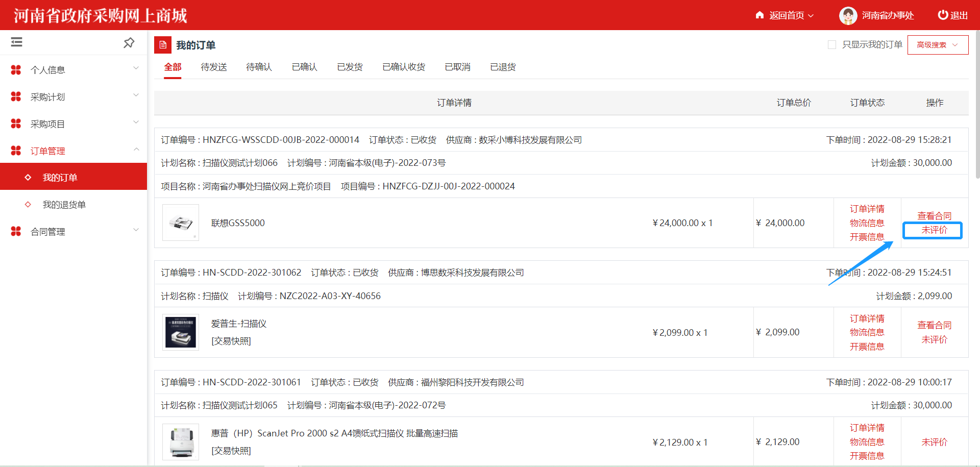
Task: Open 联想GSS5000 scanner product thumbnail
Action: [x=181, y=223]
